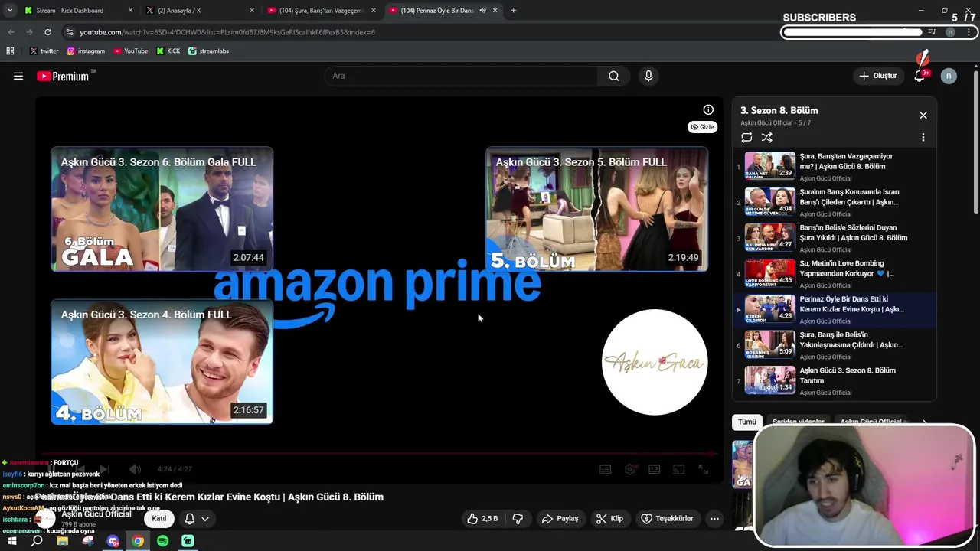
Task: Toggle subtitles in the video player
Action: pos(605,470)
